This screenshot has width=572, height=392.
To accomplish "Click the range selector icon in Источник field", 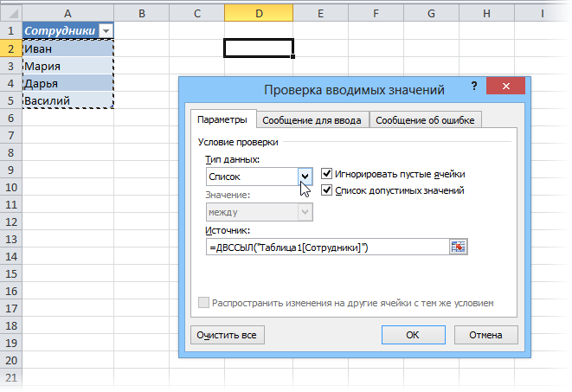I will (x=458, y=247).
